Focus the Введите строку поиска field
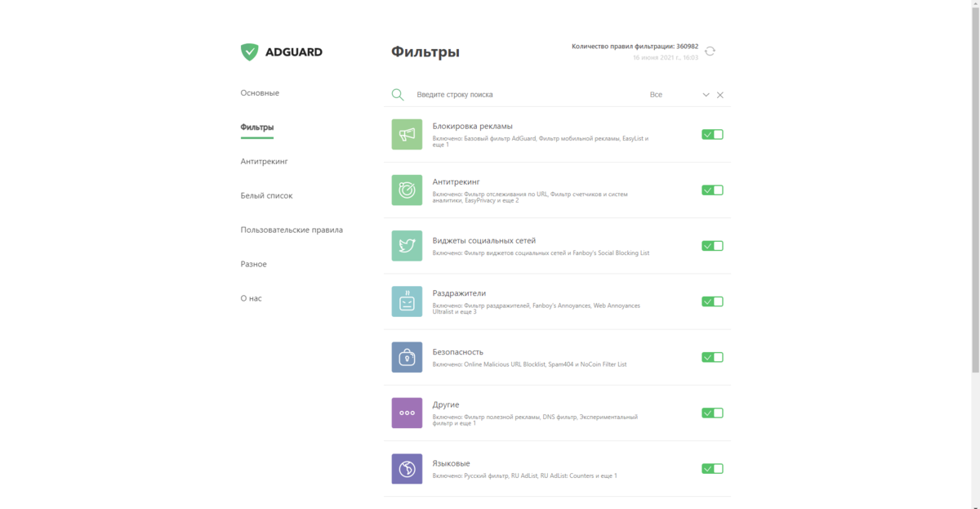This screenshot has width=980, height=509. tap(527, 95)
